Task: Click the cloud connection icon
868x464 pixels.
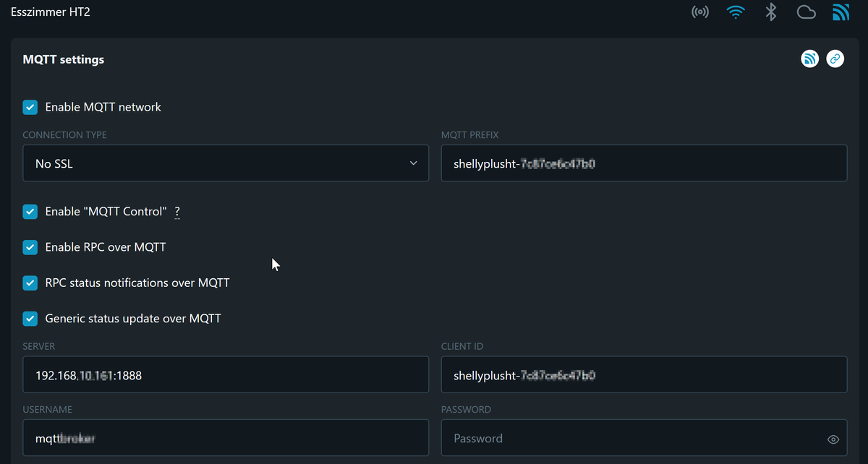Action: tap(806, 12)
